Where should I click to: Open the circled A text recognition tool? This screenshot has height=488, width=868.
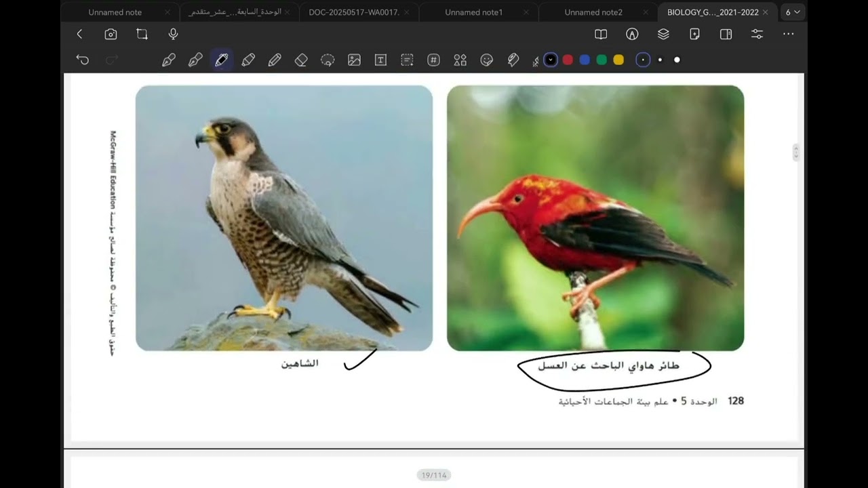632,34
